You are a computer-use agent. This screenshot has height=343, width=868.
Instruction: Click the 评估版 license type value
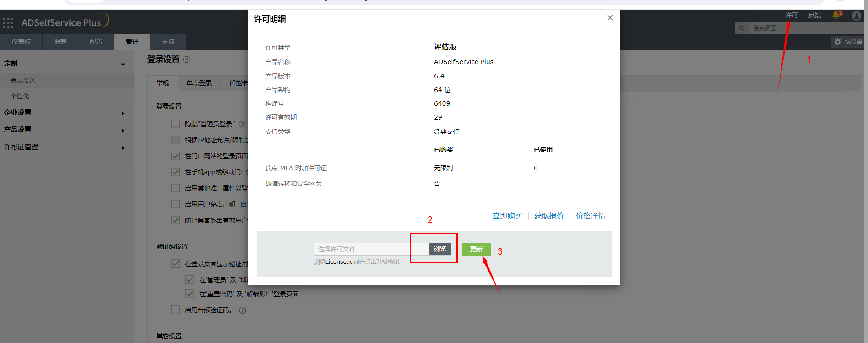[445, 47]
